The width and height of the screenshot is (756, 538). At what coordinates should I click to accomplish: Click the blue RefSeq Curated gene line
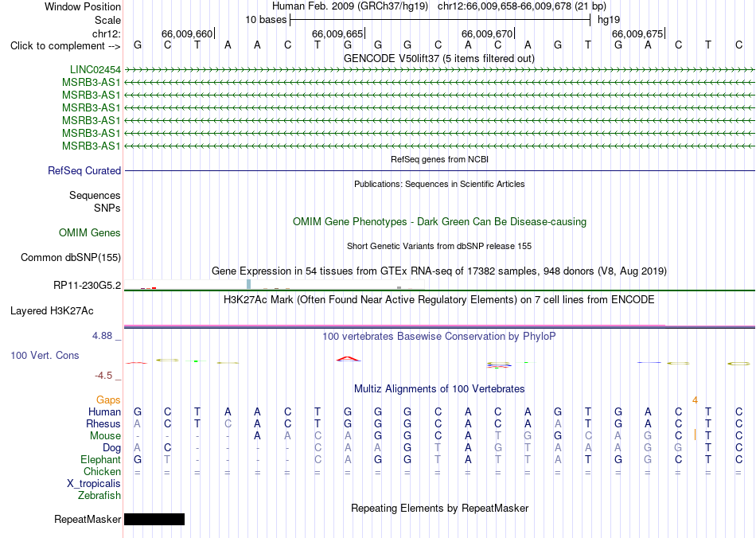point(439,170)
